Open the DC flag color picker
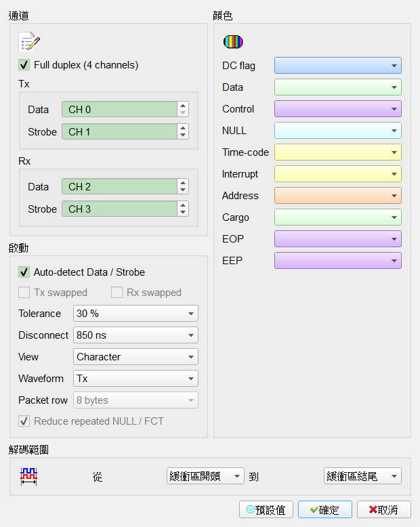The height and width of the screenshot is (527, 420). click(338, 66)
